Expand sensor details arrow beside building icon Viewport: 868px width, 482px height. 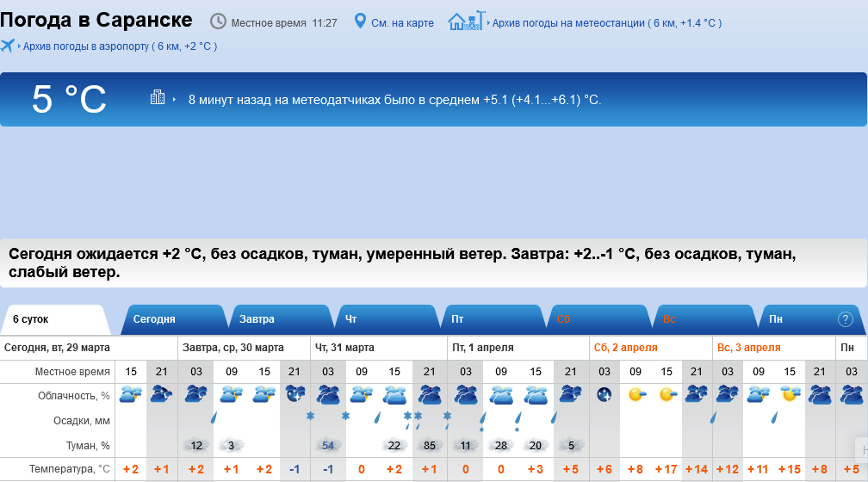[174, 100]
